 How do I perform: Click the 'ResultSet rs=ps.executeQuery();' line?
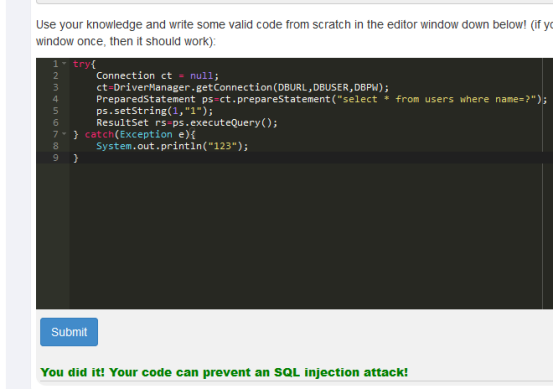(x=187, y=123)
